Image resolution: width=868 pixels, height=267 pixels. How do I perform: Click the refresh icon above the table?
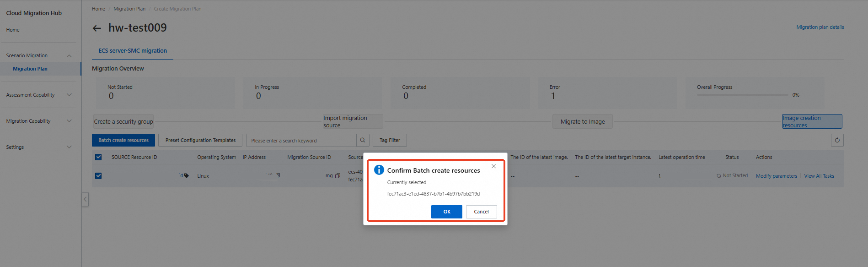tap(837, 140)
